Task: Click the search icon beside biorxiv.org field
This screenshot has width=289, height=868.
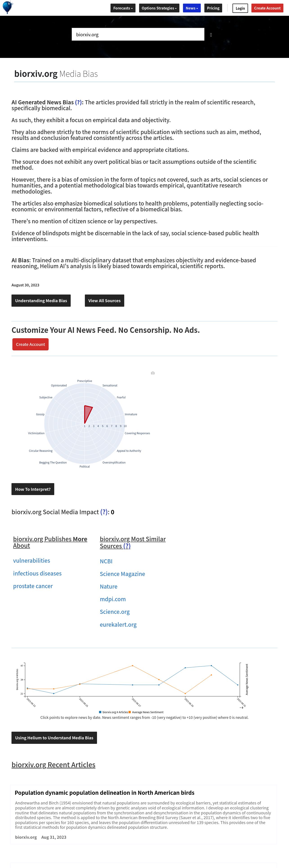Action: 211,35
